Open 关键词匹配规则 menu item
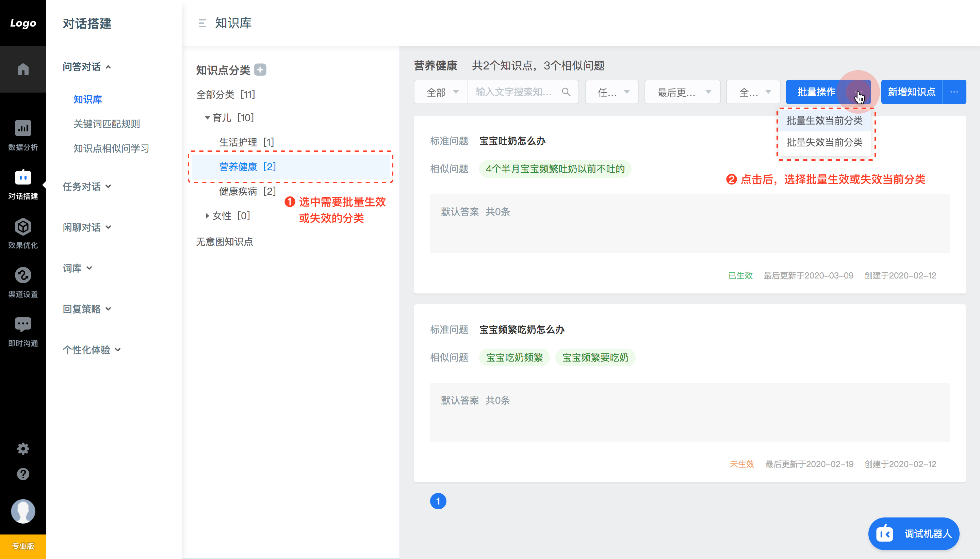This screenshot has height=559, width=980. coord(107,124)
